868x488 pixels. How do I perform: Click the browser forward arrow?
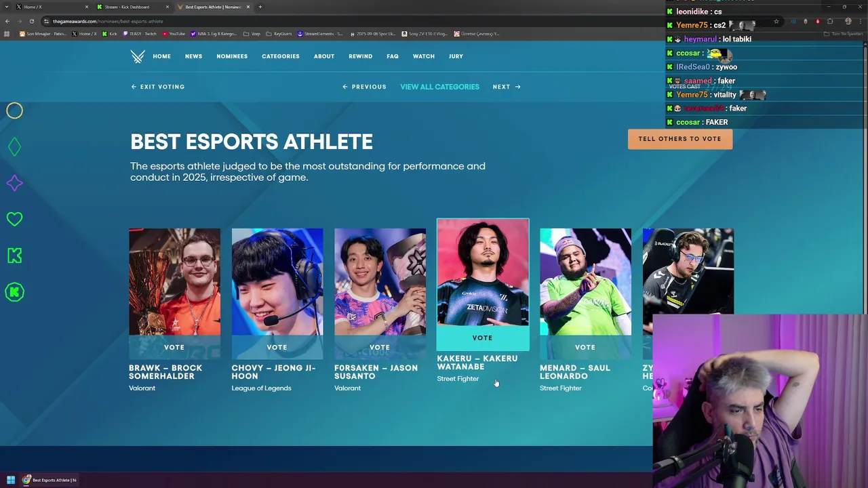click(20, 21)
